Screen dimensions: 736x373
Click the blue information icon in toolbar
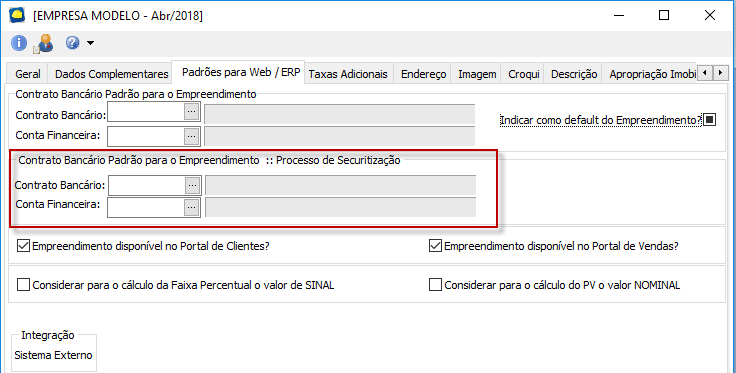pos(19,43)
